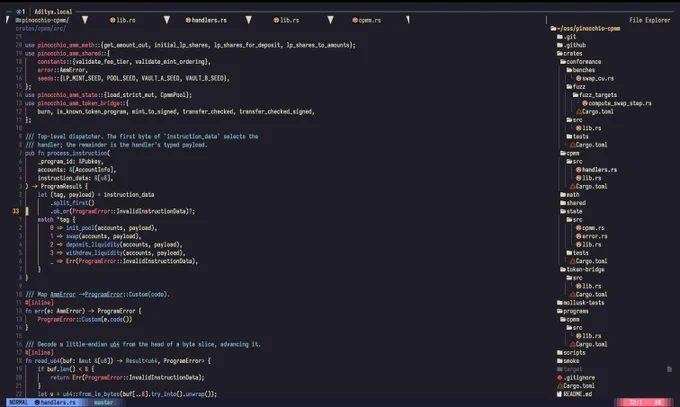This screenshot has width=680, height=407.
Task: Click the 33:1 cursor position indicator
Action: (636, 402)
